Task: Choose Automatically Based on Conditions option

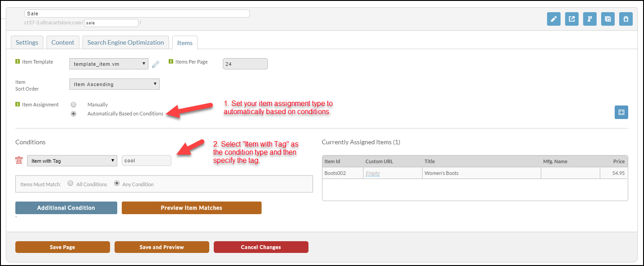Action: point(74,114)
